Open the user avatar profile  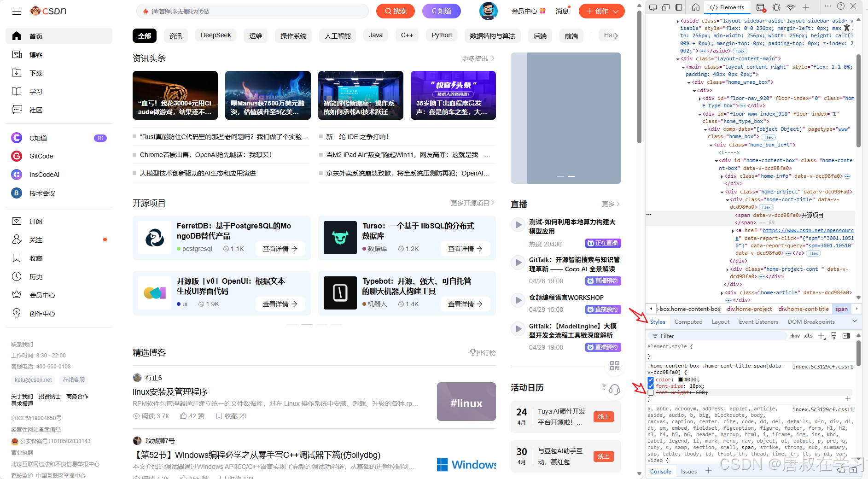click(489, 11)
